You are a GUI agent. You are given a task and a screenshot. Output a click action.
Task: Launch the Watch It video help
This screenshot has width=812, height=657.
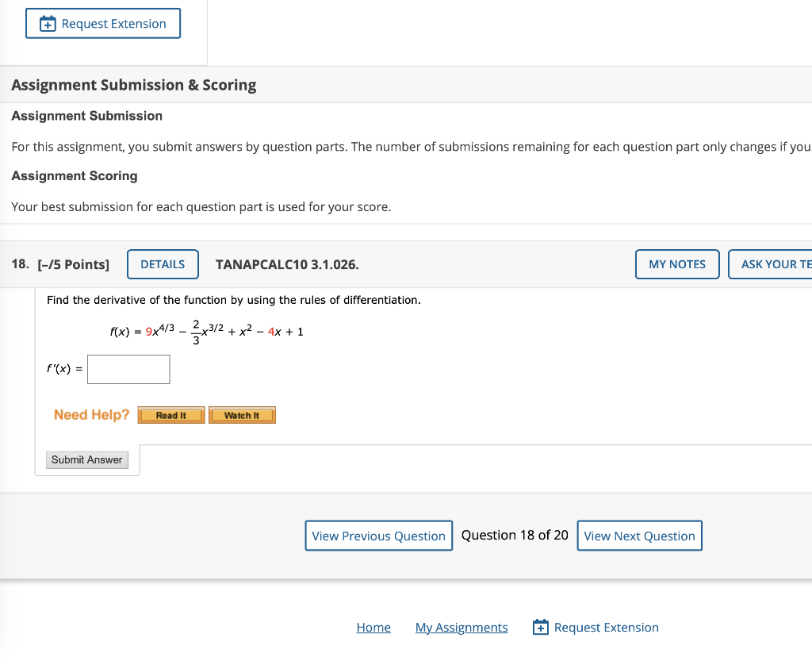tap(242, 414)
